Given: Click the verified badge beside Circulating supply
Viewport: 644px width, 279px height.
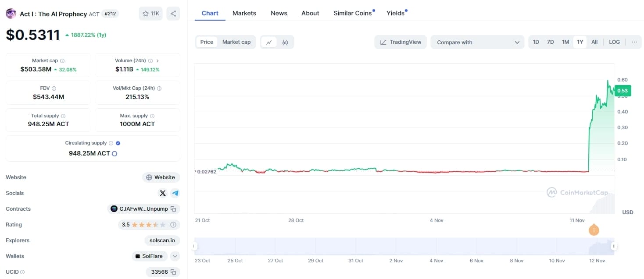Looking at the screenshot, I should point(118,143).
